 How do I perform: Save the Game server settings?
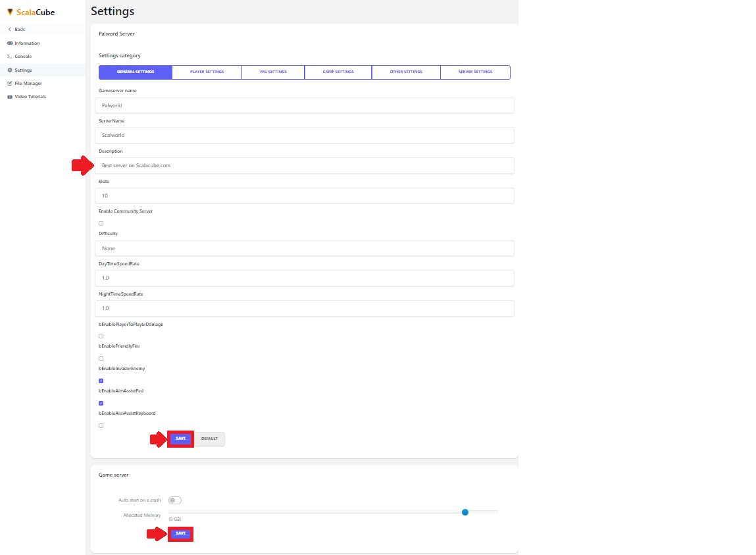[181, 533]
